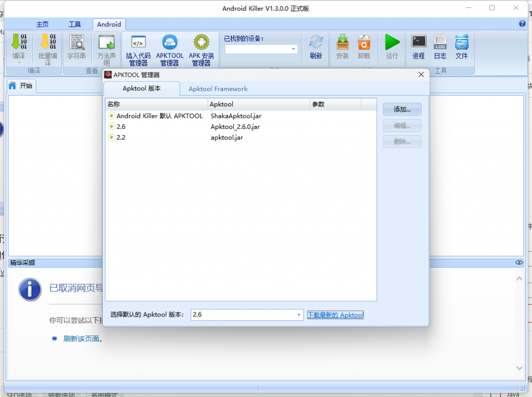Click the 刷新 refresh devices icon
The height and width of the screenshot is (397, 532).
pyautogui.click(x=316, y=47)
